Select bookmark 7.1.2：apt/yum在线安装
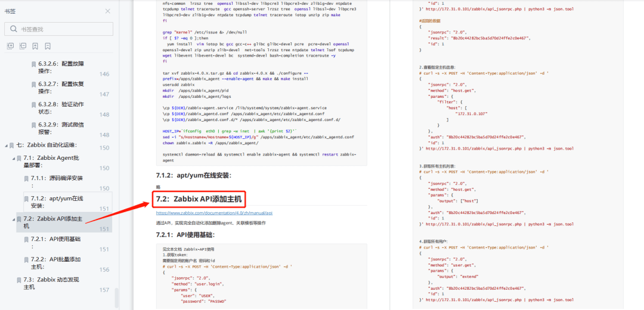 [x=57, y=201]
